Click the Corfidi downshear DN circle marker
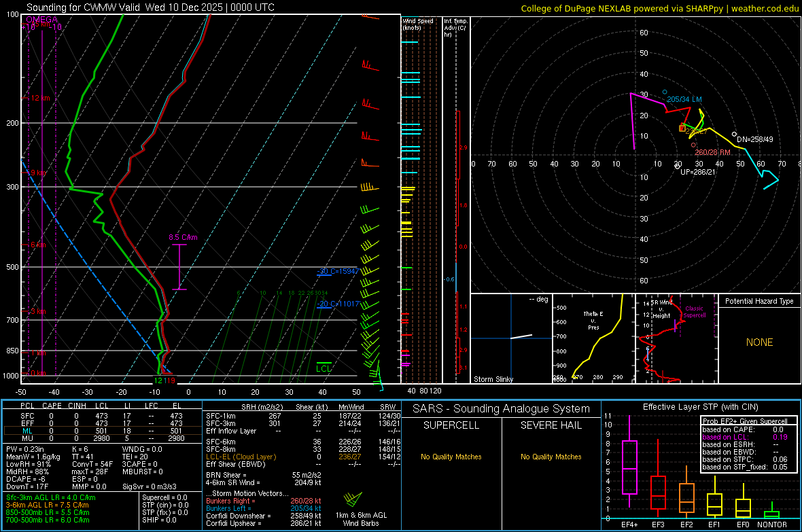 pyautogui.click(x=734, y=134)
